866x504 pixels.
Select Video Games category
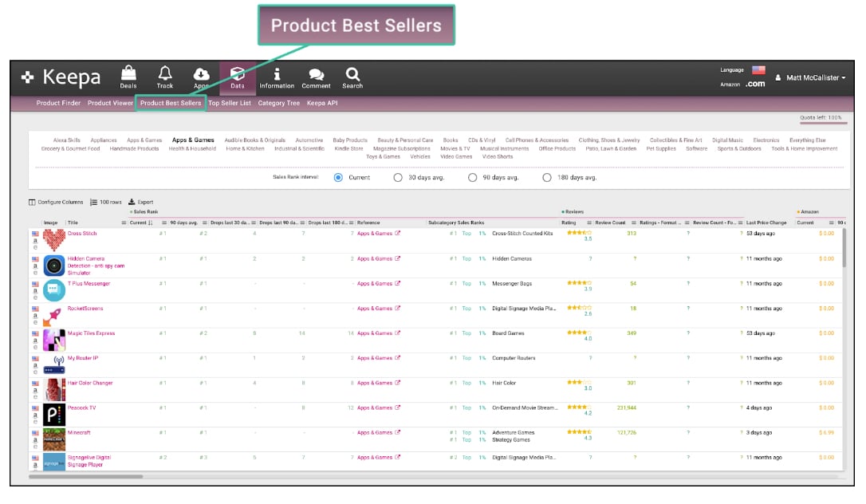[455, 157]
